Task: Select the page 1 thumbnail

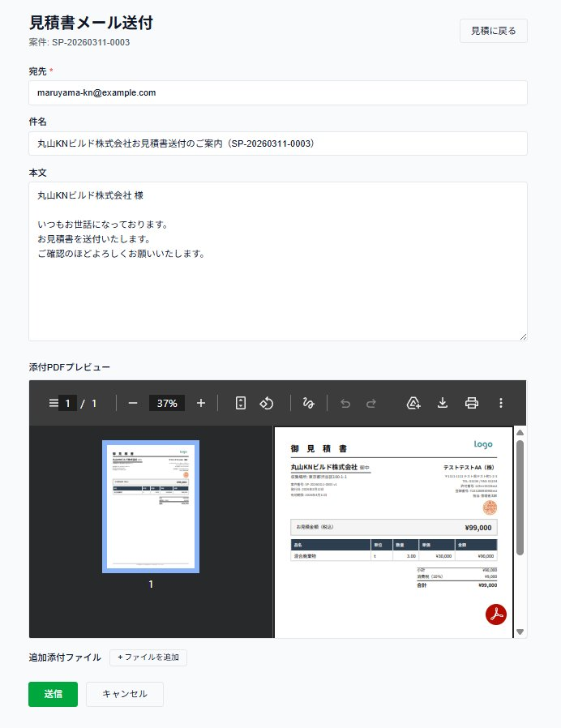Action: [x=151, y=507]
